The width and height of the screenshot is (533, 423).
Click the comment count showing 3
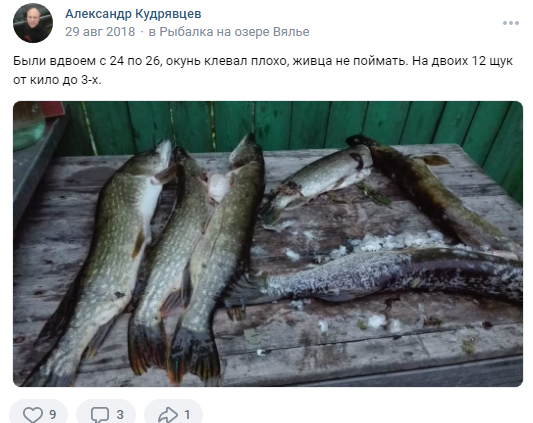(x=120, y=414)
